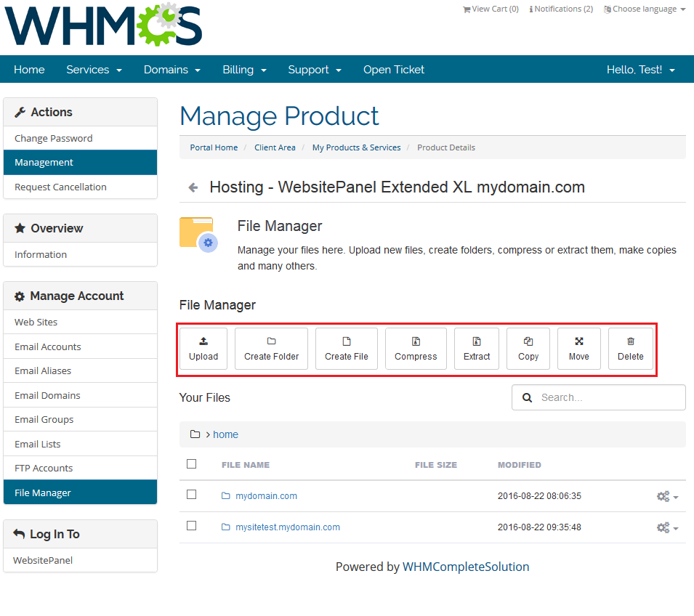Click the FILE NAME column header
Image resolution: width=694 pixels, height=616 pixels.
tap(246, 465)
